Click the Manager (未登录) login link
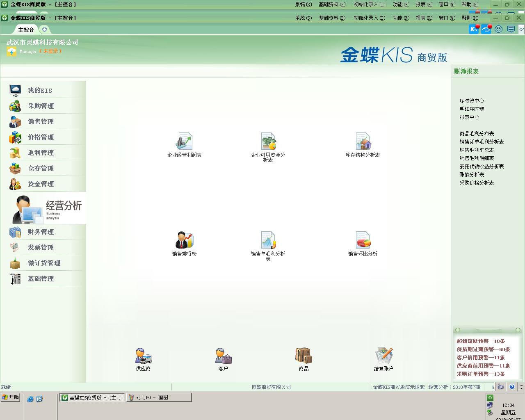This screenshot has width=525, height=420. (41, 51)
